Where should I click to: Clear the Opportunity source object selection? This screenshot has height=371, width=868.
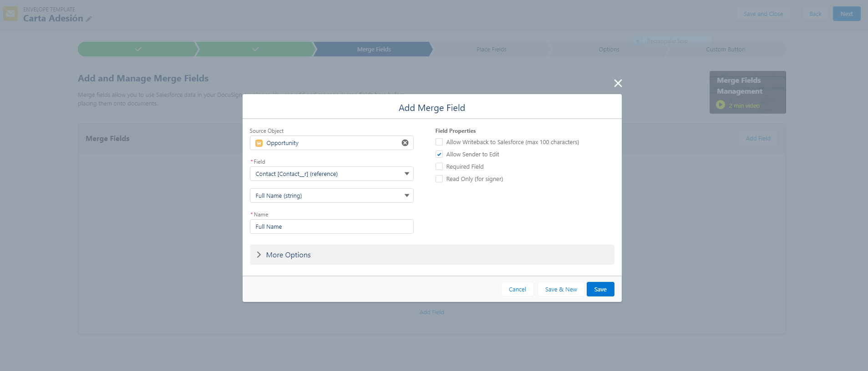[x=405, y=143]
